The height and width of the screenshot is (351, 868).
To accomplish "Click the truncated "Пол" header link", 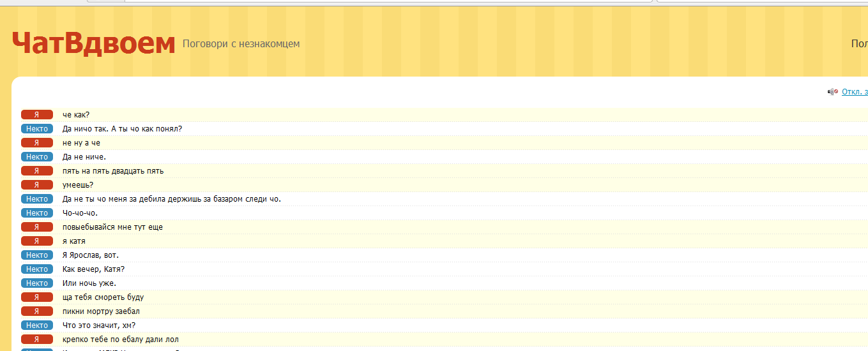I will pyautogui.click(x=859, y=43).
